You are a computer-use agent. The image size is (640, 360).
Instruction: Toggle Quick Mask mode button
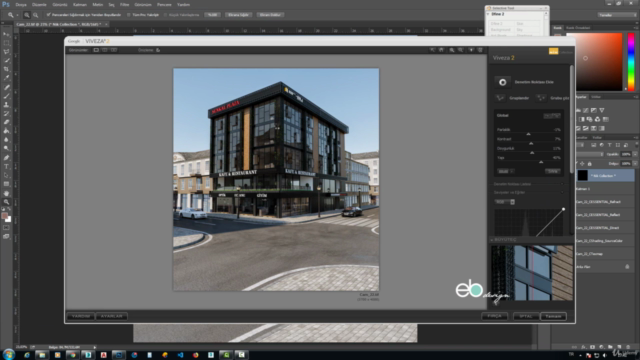6,228
